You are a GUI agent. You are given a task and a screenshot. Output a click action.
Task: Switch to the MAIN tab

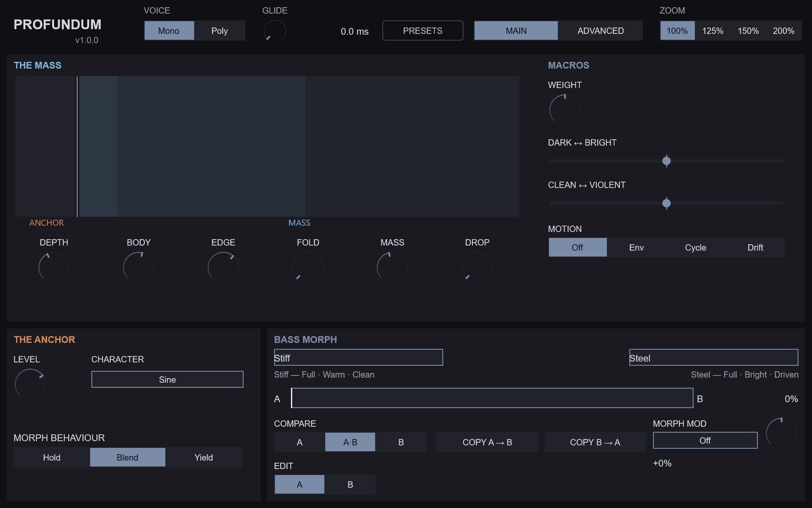click(x=516, y=31)
